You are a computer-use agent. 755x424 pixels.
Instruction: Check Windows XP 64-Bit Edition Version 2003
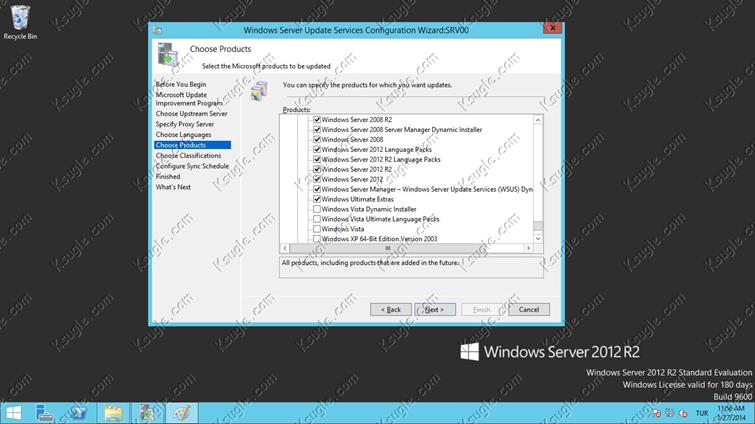[x=317, y=239]
